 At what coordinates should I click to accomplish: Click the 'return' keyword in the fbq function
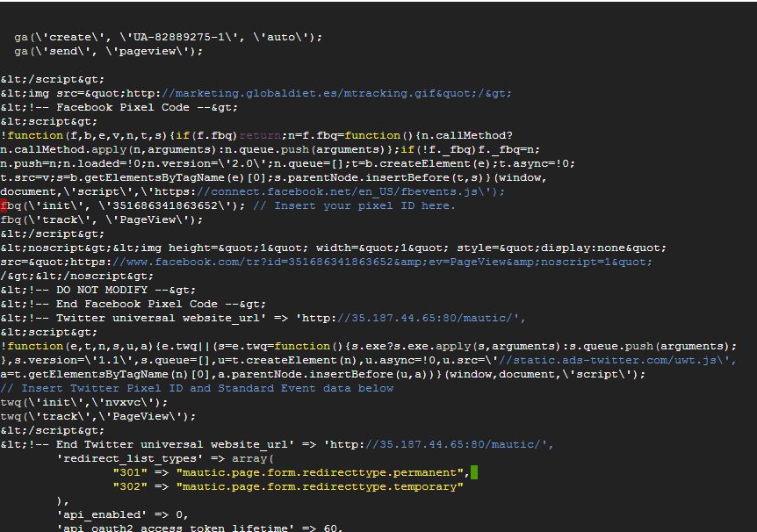[260, 136]
